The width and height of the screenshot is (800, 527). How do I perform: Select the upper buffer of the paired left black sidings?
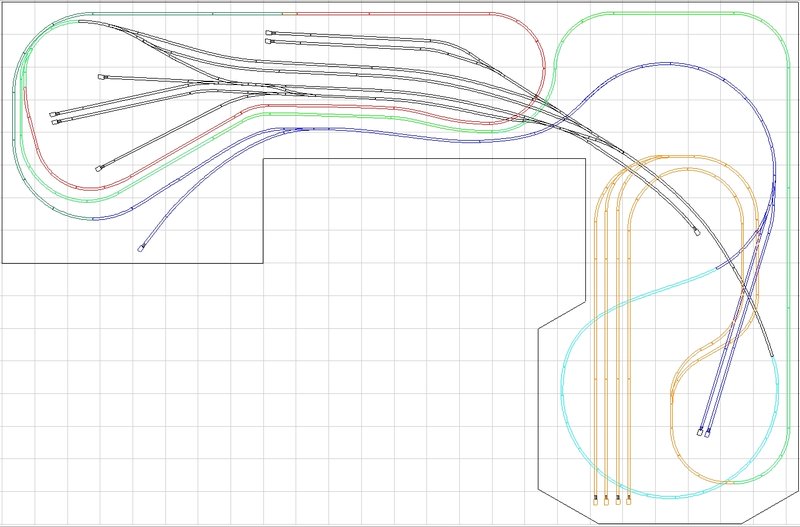click(x=52, y=115)
